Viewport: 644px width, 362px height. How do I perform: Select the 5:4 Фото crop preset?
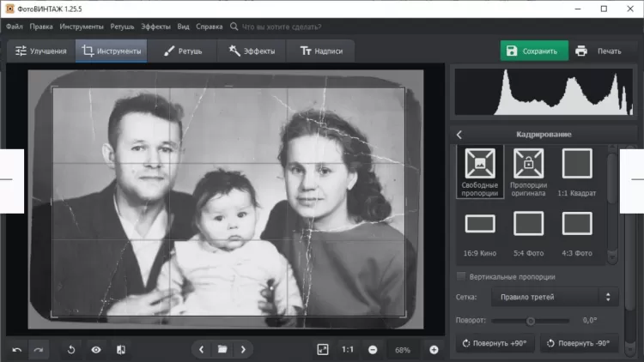click(x=529, y=234)
